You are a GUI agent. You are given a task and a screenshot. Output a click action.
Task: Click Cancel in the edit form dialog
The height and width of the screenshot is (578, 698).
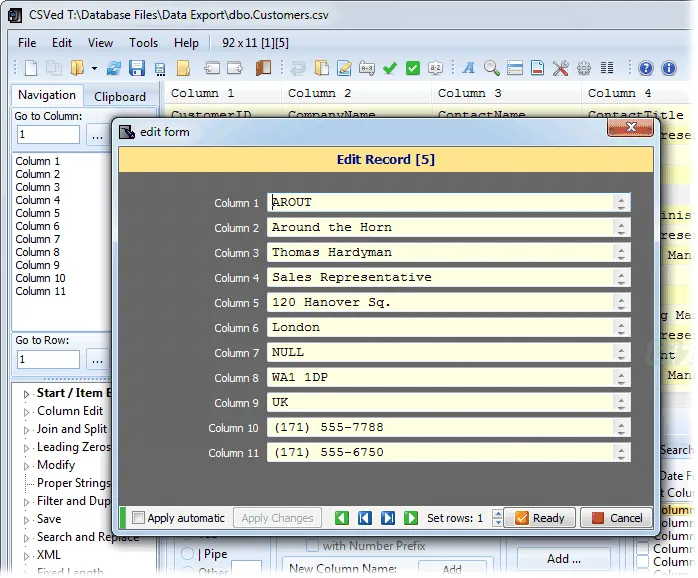[x=617, y=518]
